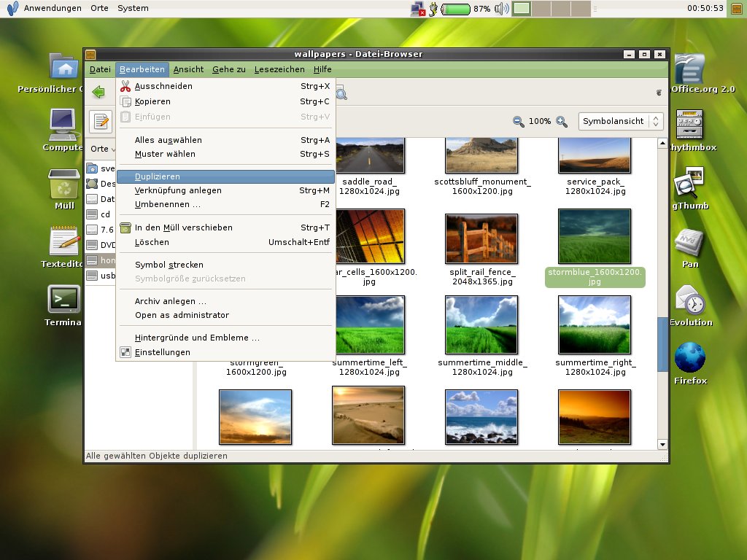Open the Ansicht menu
Image resolution: width=747 pixels, height=560 pixels.
(x=189, y=69)
